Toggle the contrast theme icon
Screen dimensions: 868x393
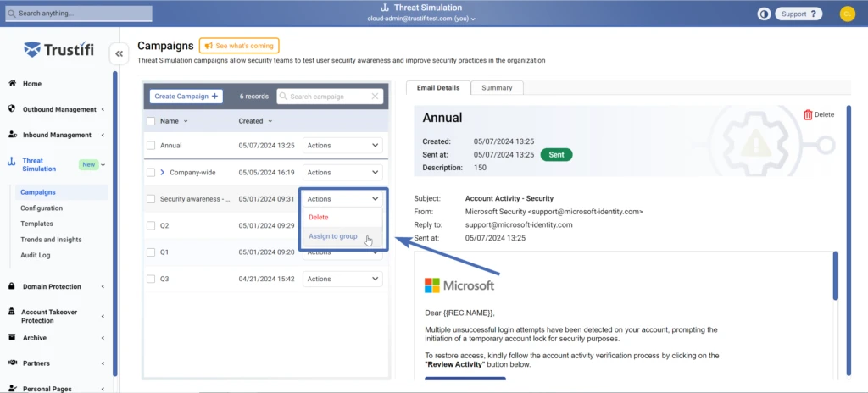(764, 14)
